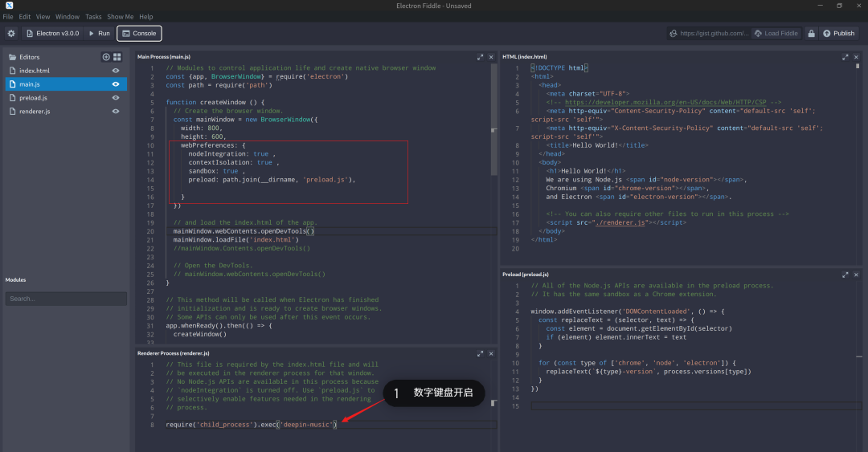Click file icon beside index.html entry
868x452 pixels.
(12, 71)
